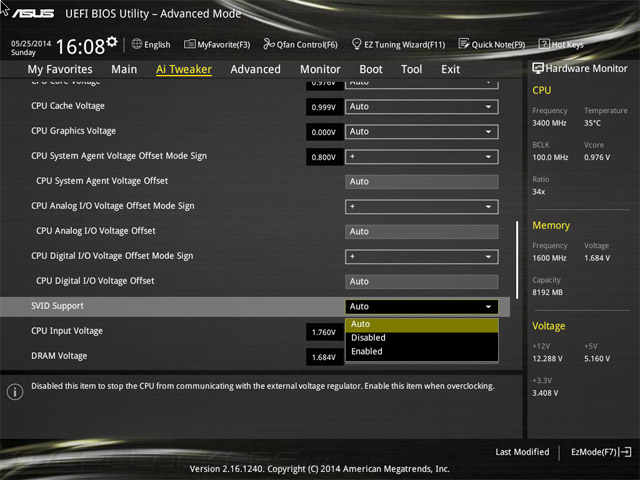The width and height of the screenshot is (640, 480).
Task: Expand CPU Cache Voltage dropdown
Action: click(422, 107)
